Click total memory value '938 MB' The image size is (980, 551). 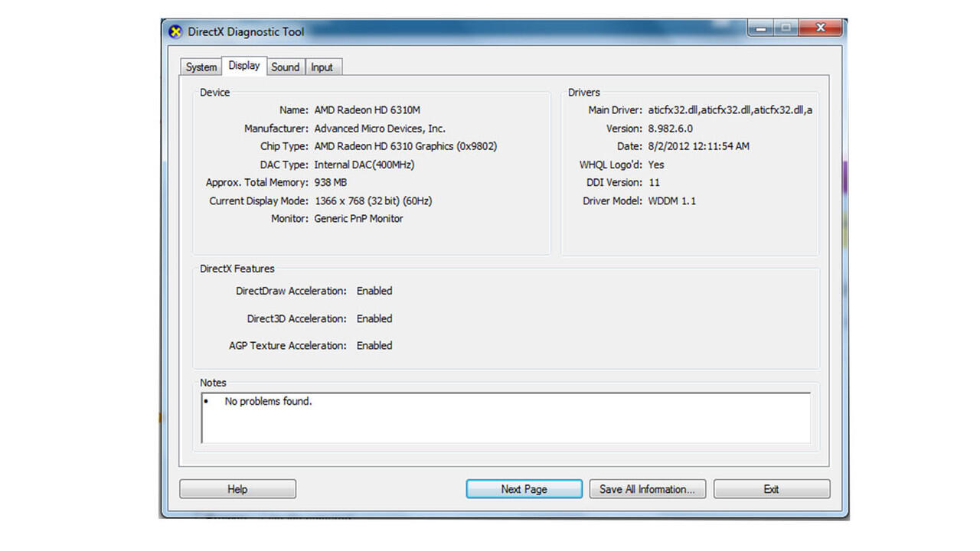(331, 182)
